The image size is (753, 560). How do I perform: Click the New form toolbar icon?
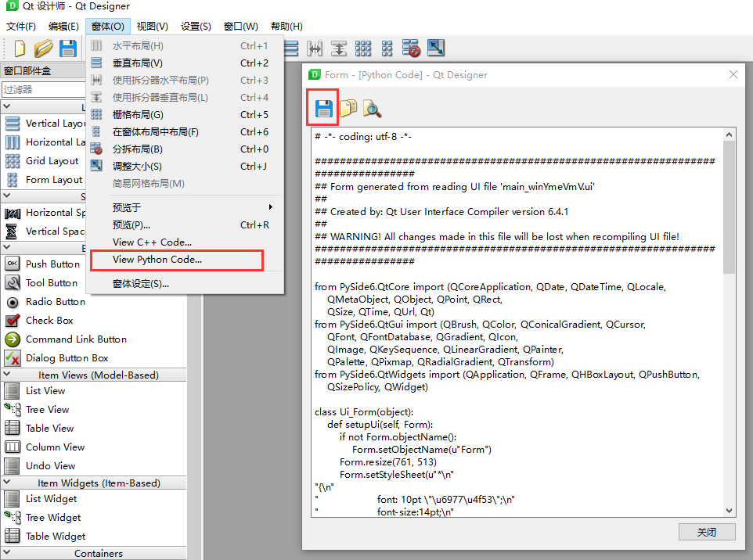point(20,48)
